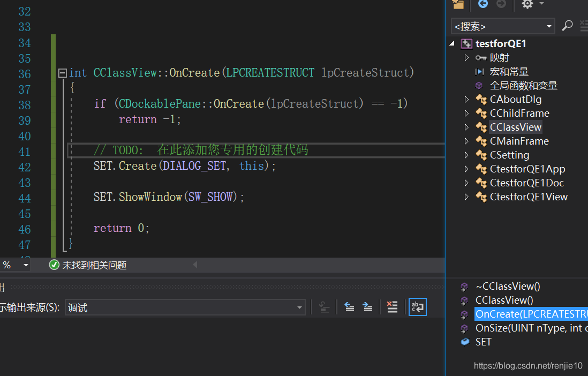Screen dimensions: 588x376
Task: Expand the CtestforQE1App class node
Action: (466, 169)
